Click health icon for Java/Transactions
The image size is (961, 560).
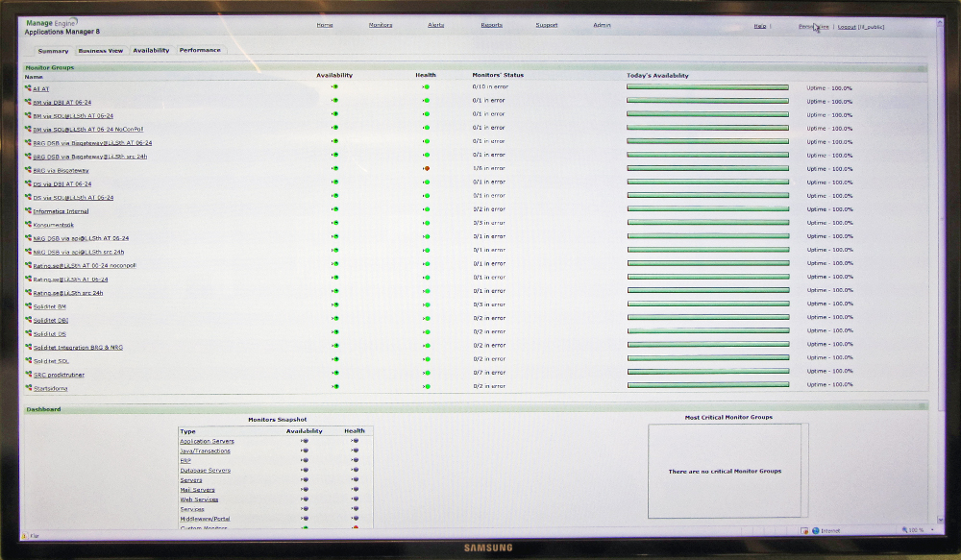click(355, 450)
